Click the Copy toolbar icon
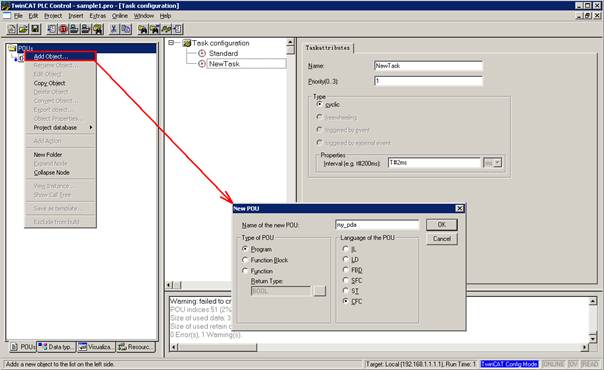 pyautogui.click(x=126, y=29)
